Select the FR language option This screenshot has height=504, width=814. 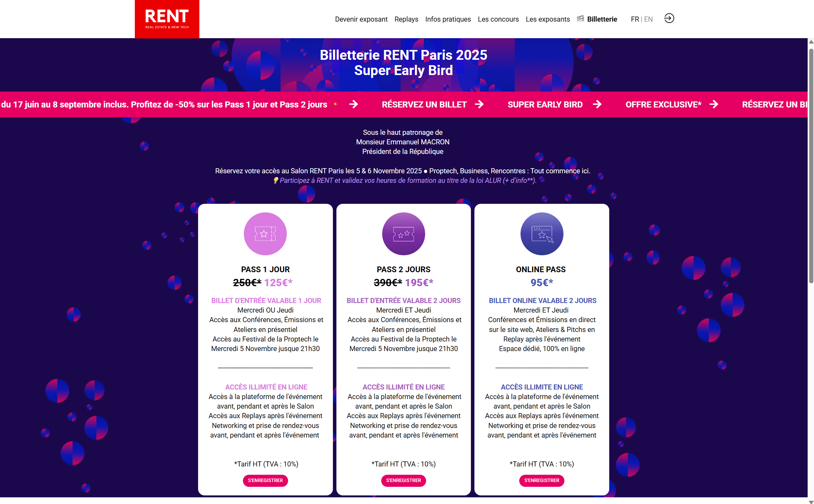635,19
